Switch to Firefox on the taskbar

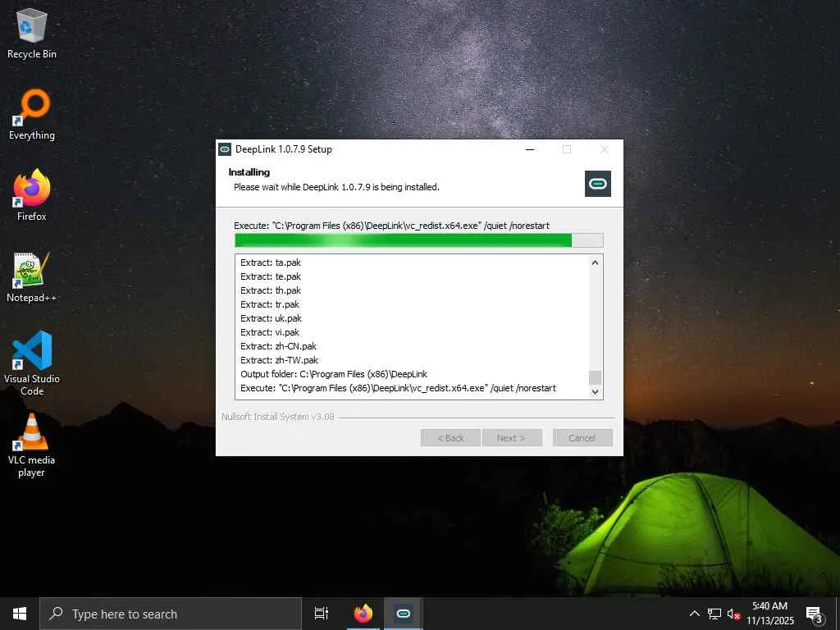[363, 614]
